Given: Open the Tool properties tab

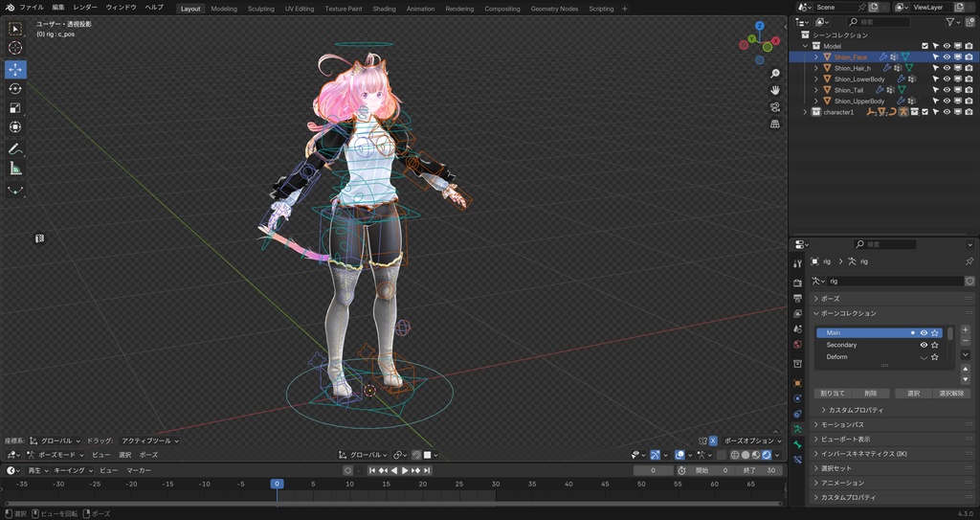Looking at the screenshot, I should [x=797, y=263].
